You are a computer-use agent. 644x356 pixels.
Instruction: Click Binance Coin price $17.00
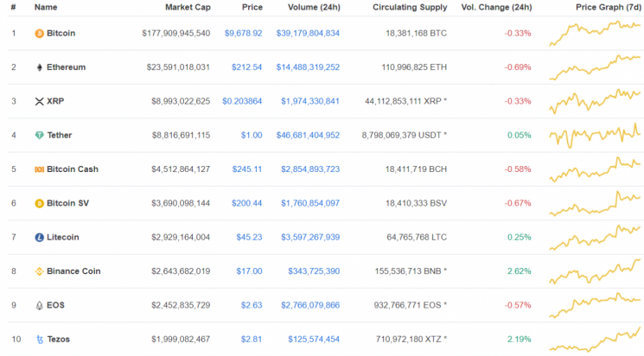(249, 271)
